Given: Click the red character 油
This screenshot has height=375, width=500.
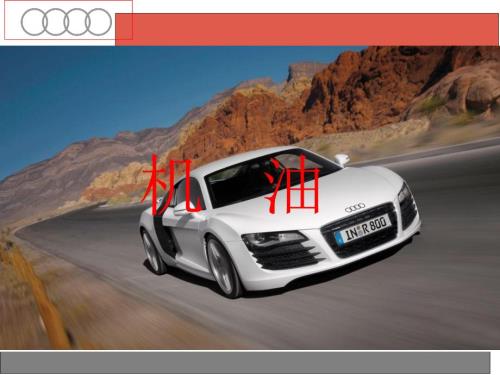Looking at the screenshot, I should (292, 186).
